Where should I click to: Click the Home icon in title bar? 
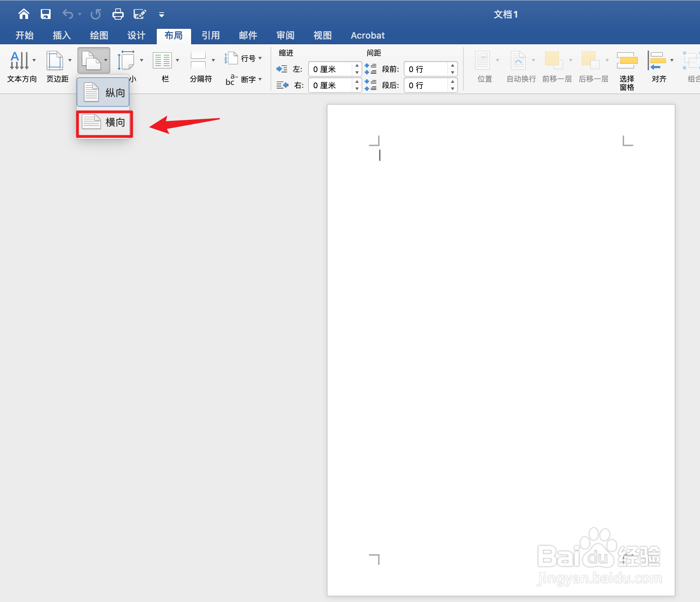24,14
